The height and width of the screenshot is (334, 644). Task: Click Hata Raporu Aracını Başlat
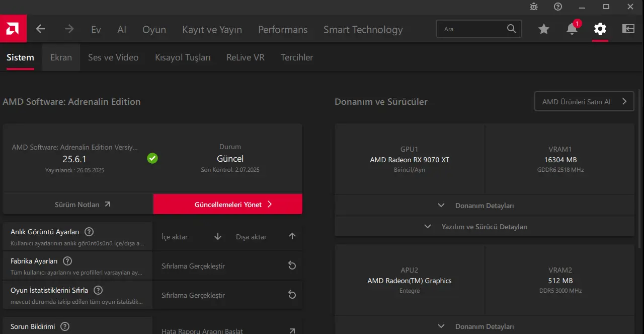[202, 331]
